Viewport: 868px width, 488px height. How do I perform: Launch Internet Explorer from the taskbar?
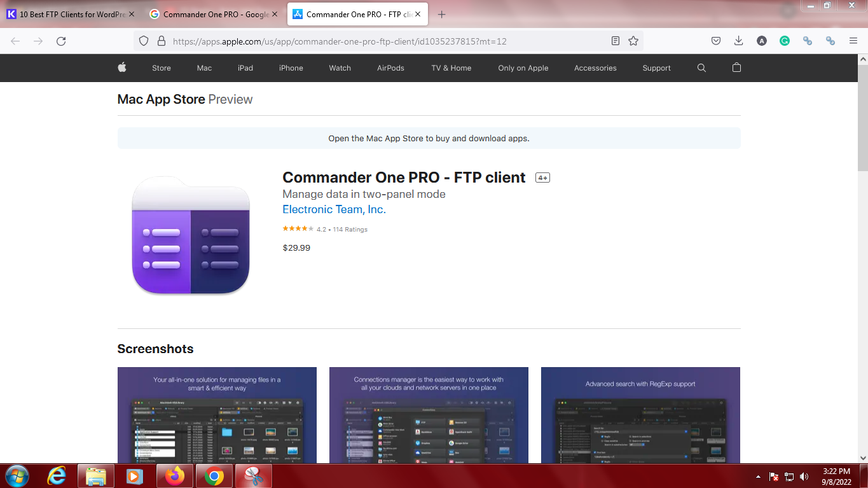[57, 476]
